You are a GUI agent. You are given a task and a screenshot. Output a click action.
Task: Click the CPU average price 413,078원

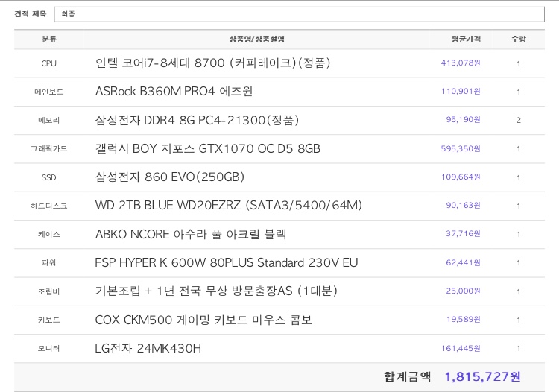click(x=461, y=63)
